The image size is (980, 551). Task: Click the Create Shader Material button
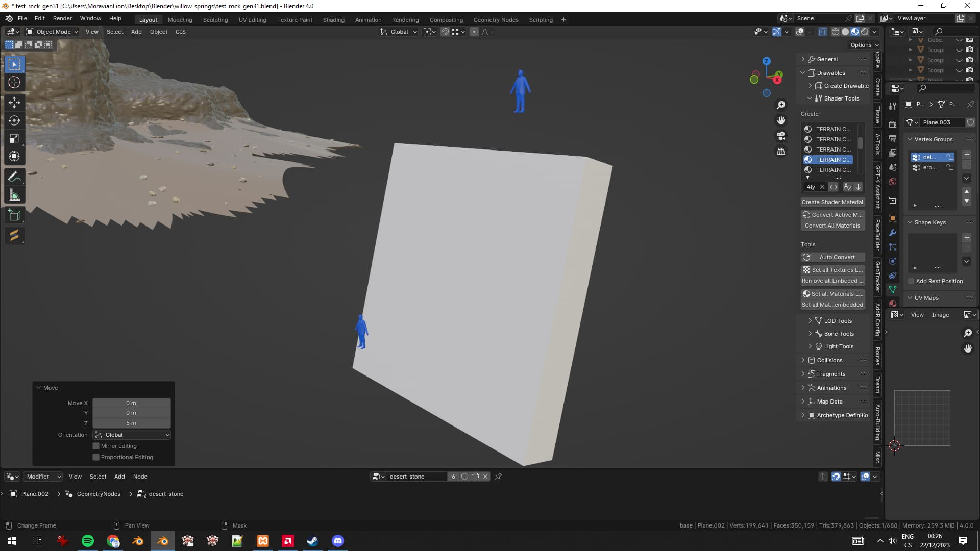[832, 202]
